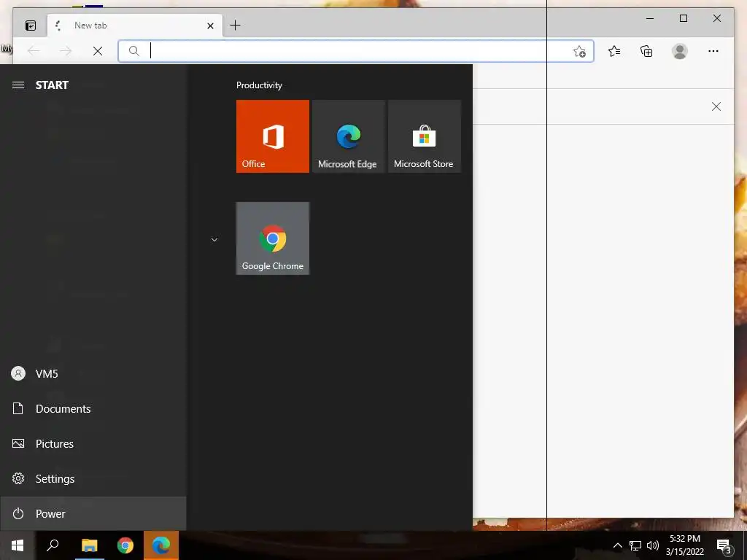Click the Productivity group title
The width and height of the screenshot is (747, 560).
tap(259, 85)
